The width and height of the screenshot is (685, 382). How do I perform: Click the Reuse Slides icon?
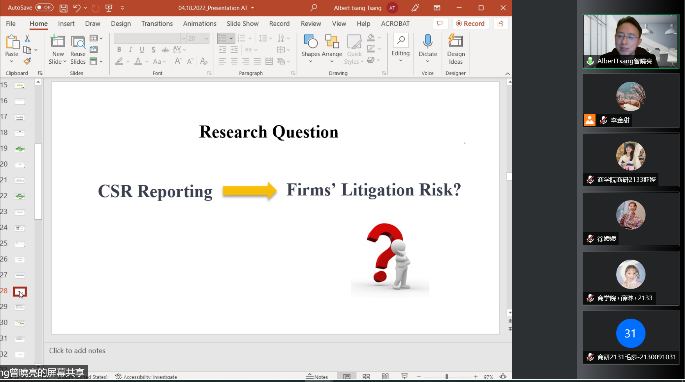click(78, 42)
